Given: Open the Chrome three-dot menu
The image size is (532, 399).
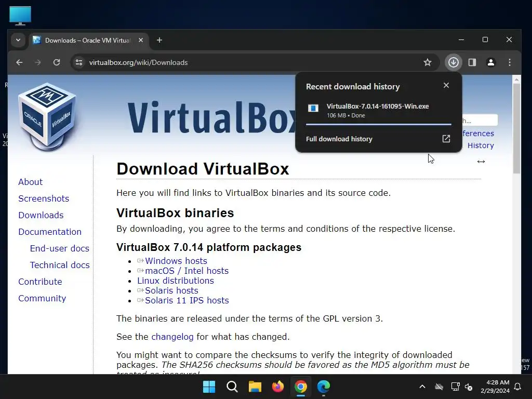Looking at the screenshot, I should (x=510, y=62).
